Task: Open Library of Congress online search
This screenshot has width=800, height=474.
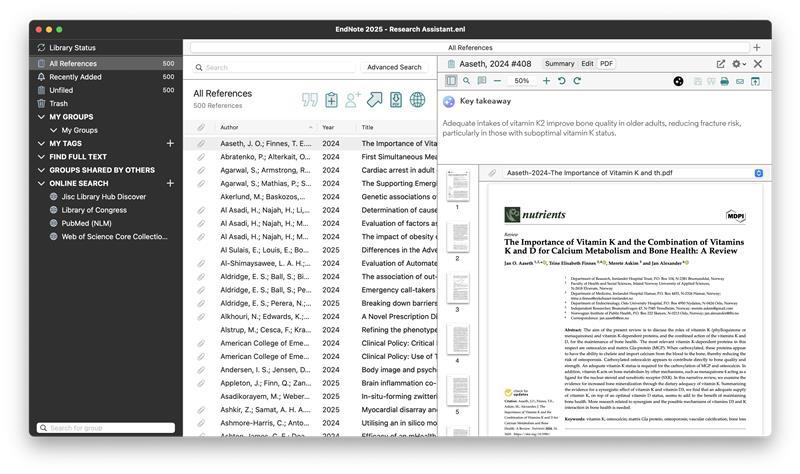Action: [x=94, y=210]
